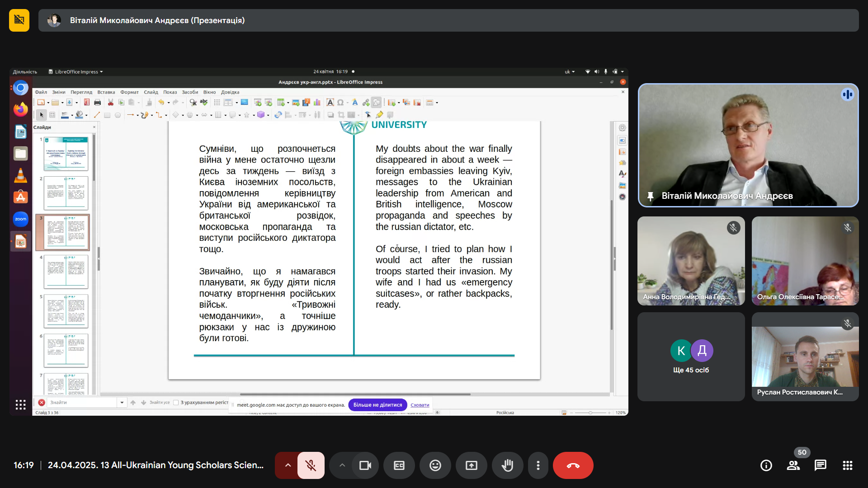868x488 pixels.
Task: Unpin presentation with top-left yellow button
Action: coord(19,20)
